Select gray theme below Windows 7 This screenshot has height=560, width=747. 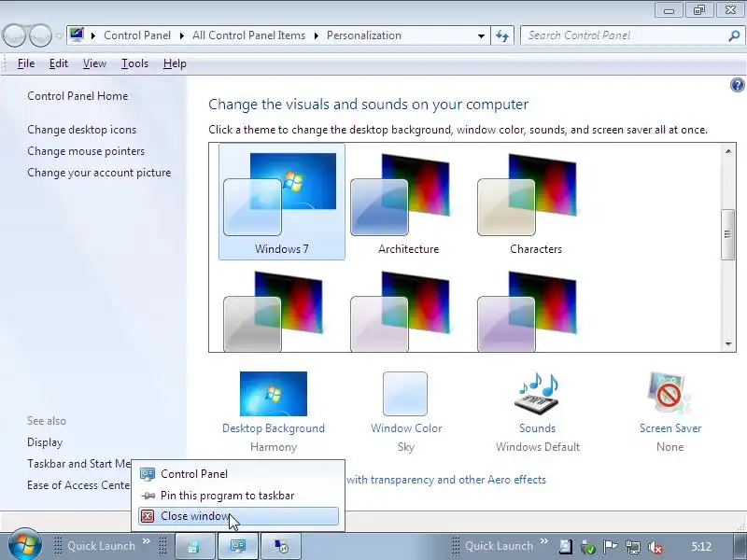tap(274, 311)
